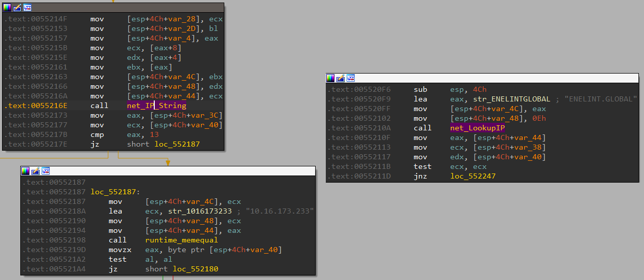Click pencil edit icon on net_IP_String block header
Screen dimensions: 644x280
[17, 8]
